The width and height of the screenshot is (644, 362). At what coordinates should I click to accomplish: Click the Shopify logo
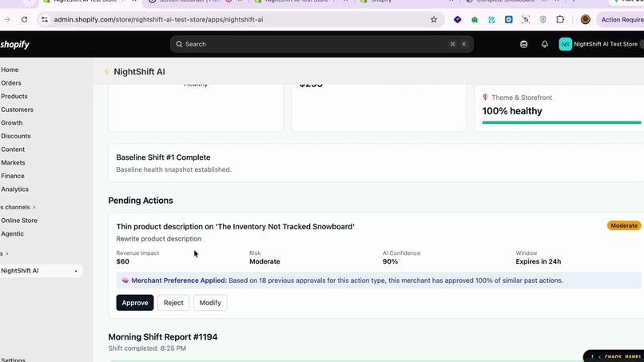[14, 44]
